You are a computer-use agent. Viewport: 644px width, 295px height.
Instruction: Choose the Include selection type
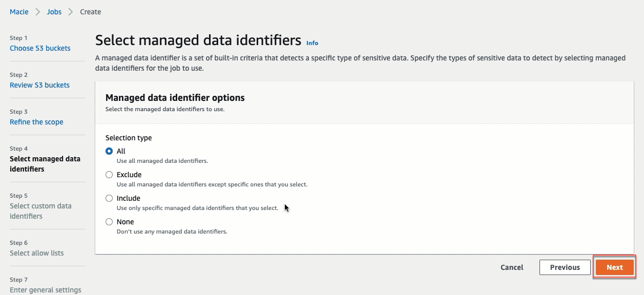click(x=109, y=198)
